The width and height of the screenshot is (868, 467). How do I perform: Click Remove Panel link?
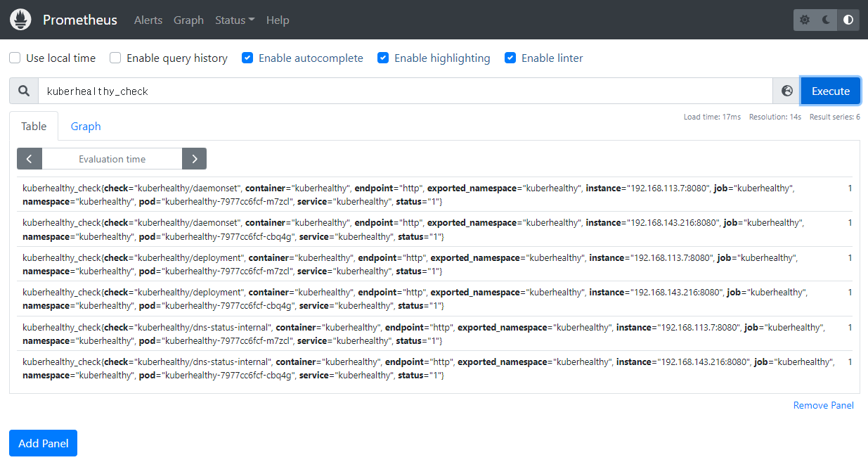[824, 405]
